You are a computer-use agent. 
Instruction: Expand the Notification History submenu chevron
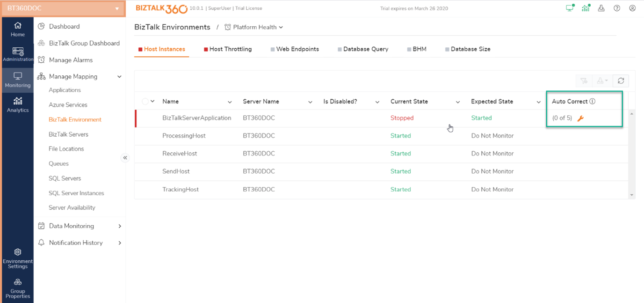120,243
